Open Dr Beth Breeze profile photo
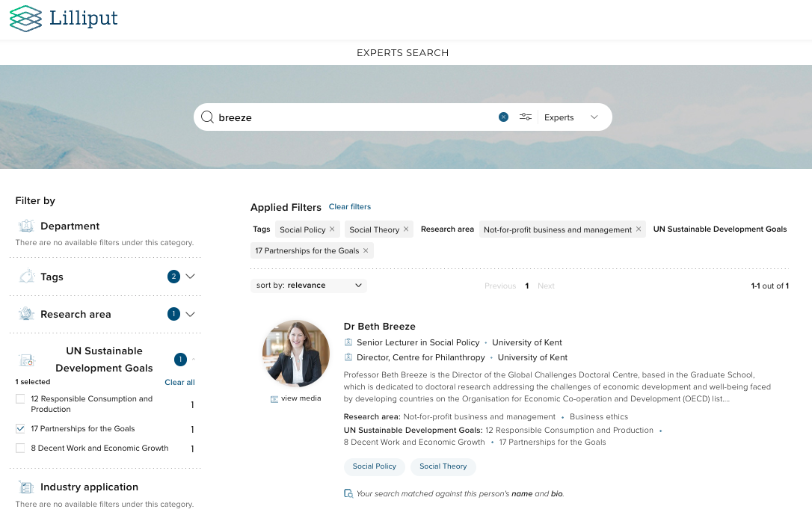The image size is (812, 524). point(296,354)
